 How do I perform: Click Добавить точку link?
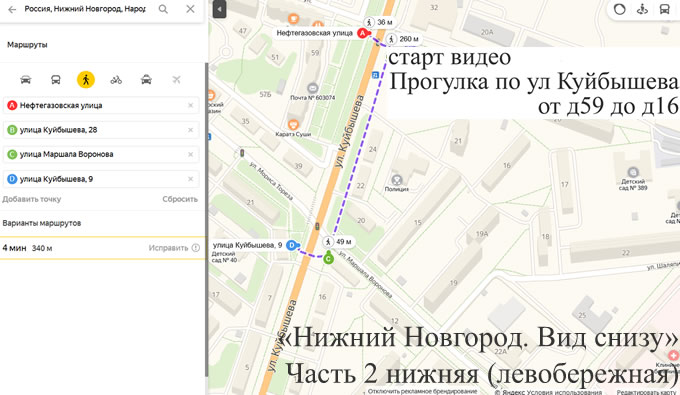[x=32, y=199]
